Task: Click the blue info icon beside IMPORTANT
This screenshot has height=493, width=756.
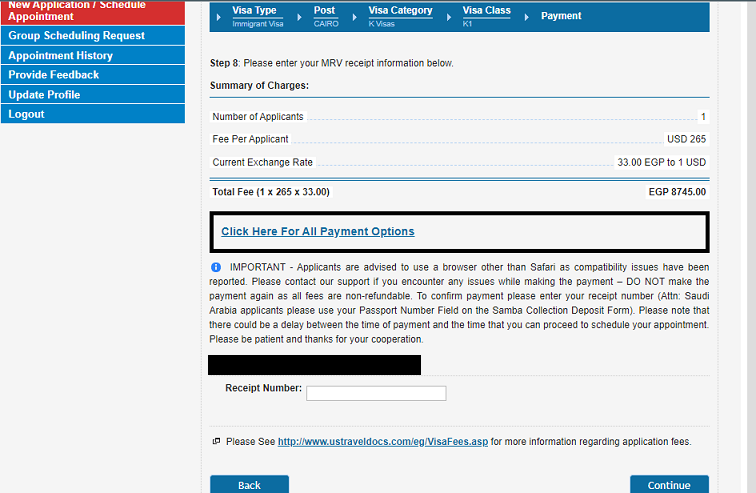Action: point(216,267)
